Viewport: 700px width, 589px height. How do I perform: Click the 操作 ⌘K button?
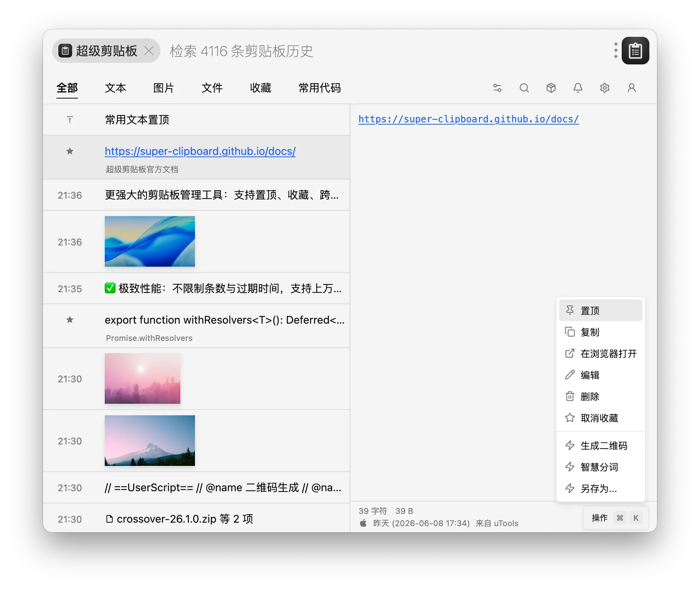coord(616,518)
